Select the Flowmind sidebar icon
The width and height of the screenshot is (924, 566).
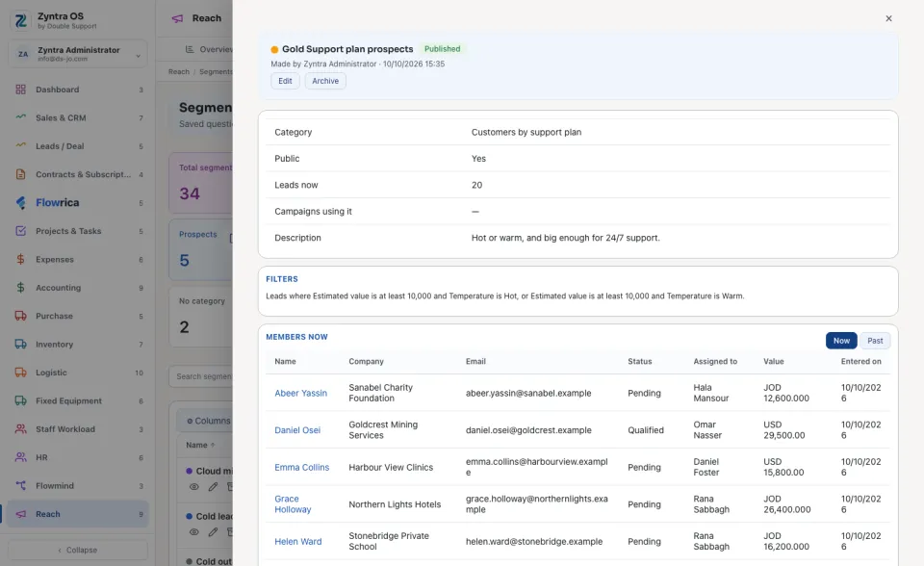tap(20, 485)
